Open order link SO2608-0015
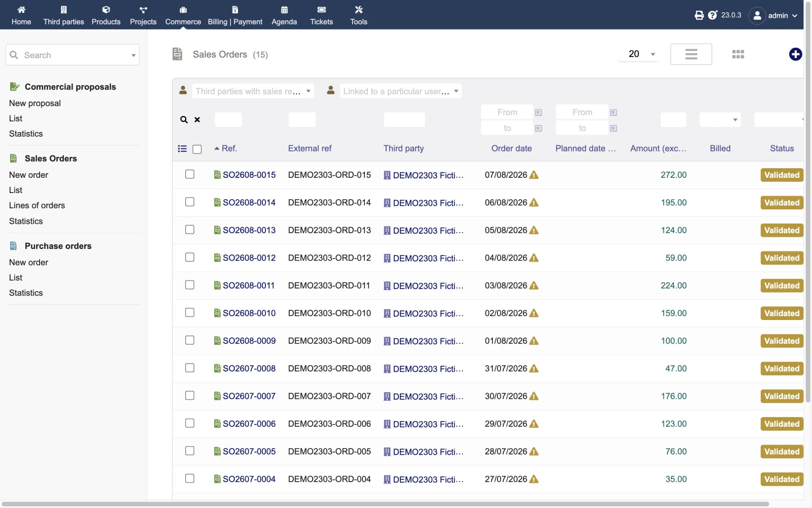812x508 pixels. coord(249,175)
